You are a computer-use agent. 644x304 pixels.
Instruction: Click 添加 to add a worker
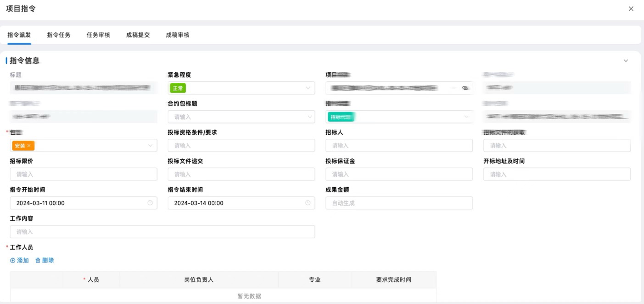point(19,260)
